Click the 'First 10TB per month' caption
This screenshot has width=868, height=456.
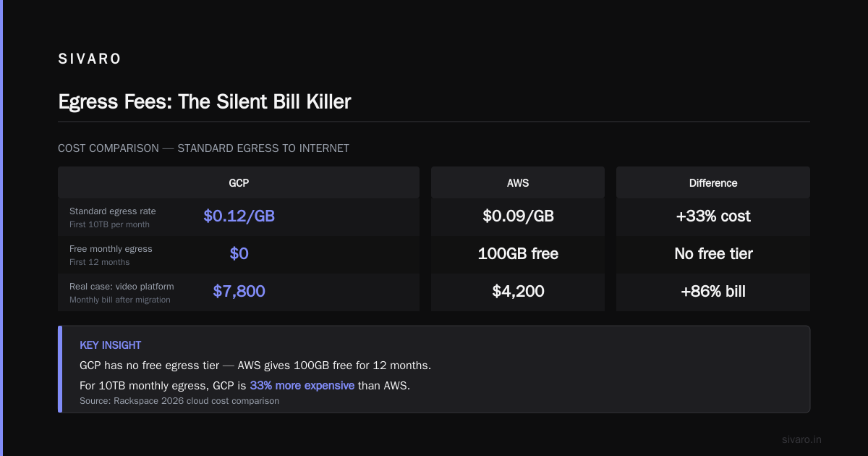coord(109,224)
